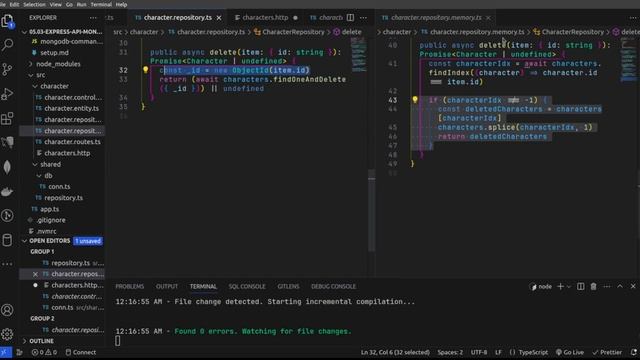640x360 pixels.
Task: Open the Manage gear in activity bar
Action: 7,334
